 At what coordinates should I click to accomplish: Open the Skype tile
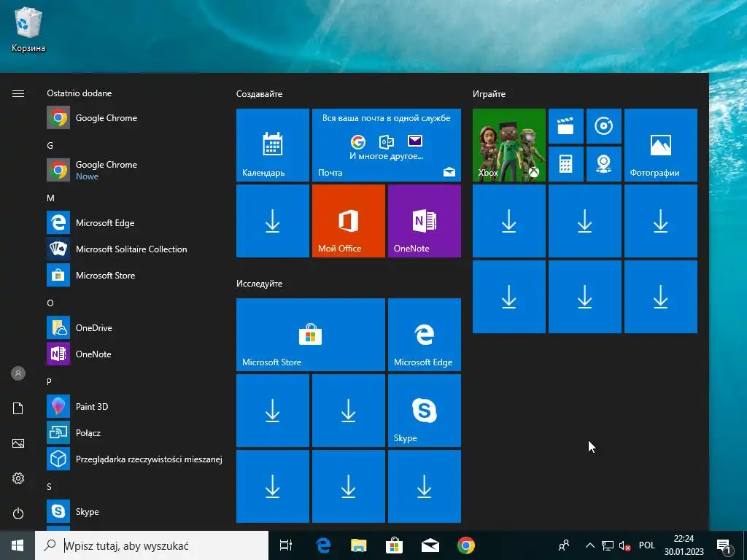425,411
